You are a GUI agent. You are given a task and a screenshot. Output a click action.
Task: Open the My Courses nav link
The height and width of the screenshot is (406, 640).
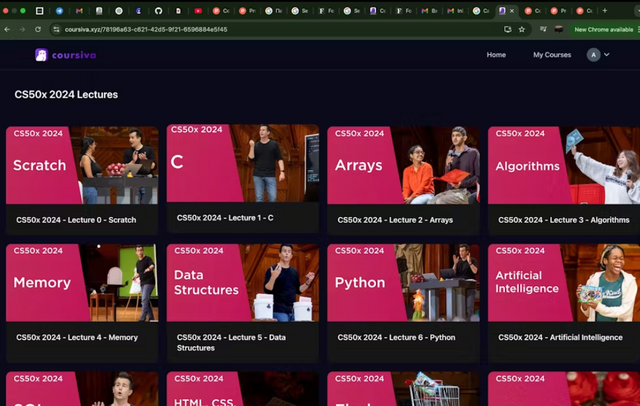click(552, 55)
